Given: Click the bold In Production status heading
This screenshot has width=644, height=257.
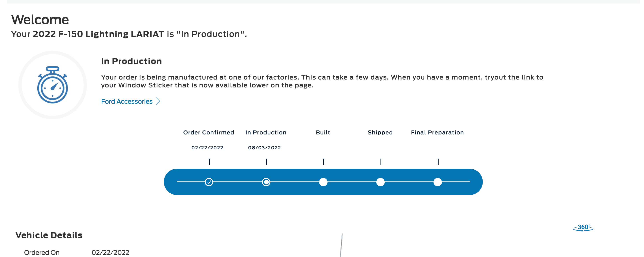Looking at the screenshot, I should (132, 61).
